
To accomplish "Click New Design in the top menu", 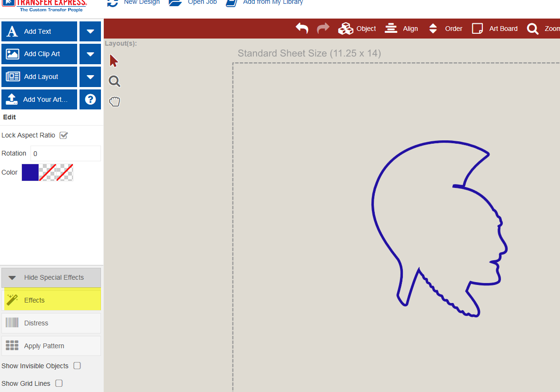I will pyautogui.click(x=141, y=2).
